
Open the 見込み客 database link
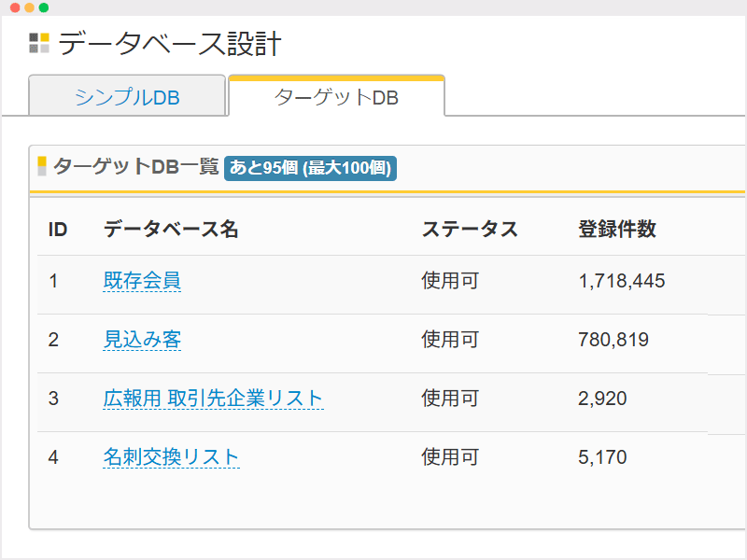142,340
